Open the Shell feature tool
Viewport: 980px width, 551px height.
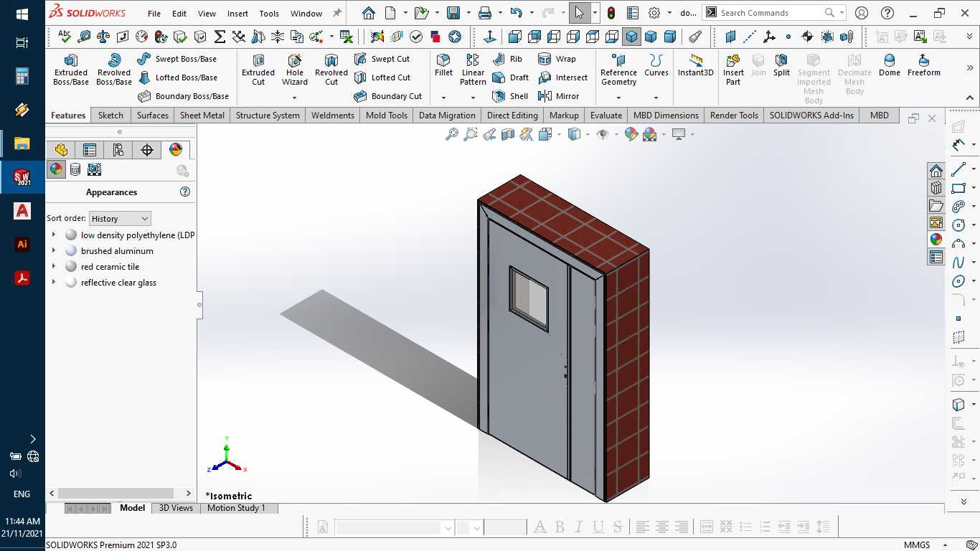510,96
